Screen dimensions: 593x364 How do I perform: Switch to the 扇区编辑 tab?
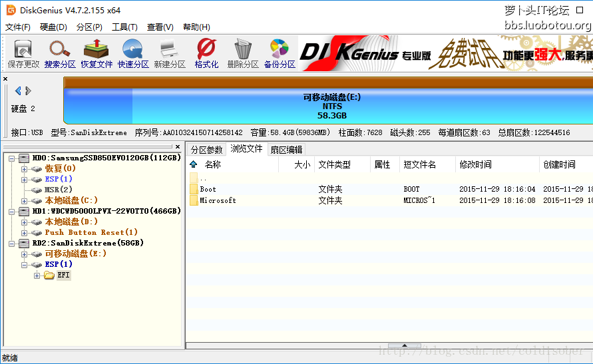coord(286,150)
